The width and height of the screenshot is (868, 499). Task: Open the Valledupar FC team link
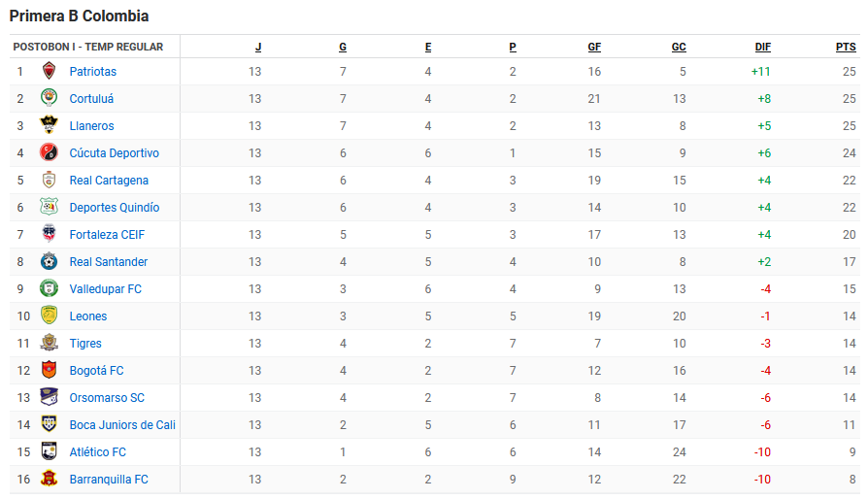point(105,288)
